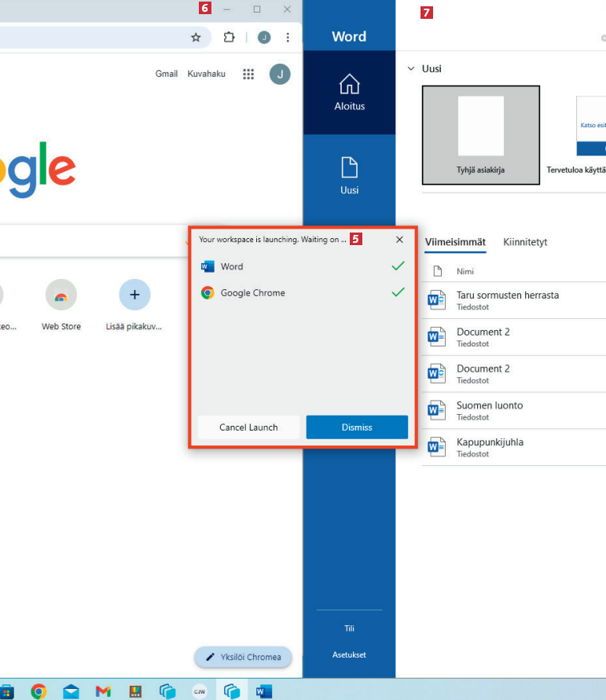606x700 pixels.
Task: Go to Word Aloitus home
Action: (349, 92)
